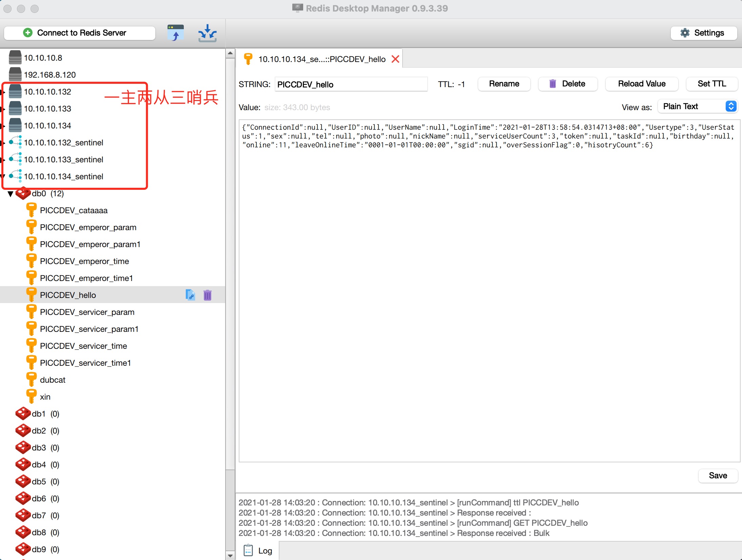742x560 pixels.
Task: Close the PICCDEV_hello tab with red X
Action: (395, 59)
